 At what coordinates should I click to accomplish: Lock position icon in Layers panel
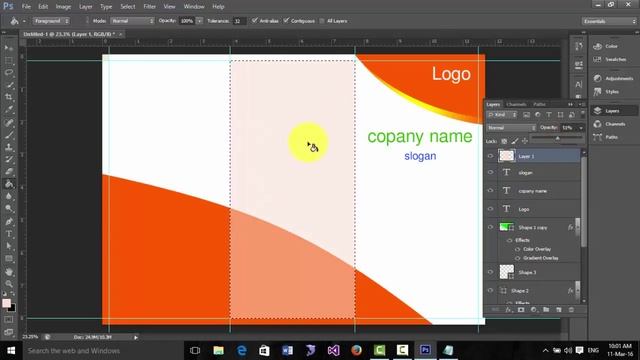pyautogui.click(x=525, y=141)
